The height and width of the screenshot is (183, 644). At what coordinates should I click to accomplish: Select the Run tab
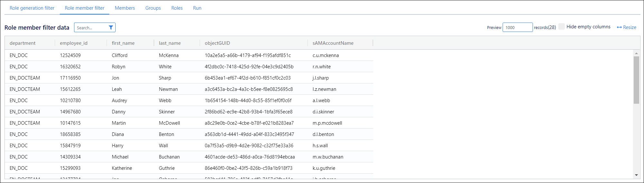tap(197, 8)
